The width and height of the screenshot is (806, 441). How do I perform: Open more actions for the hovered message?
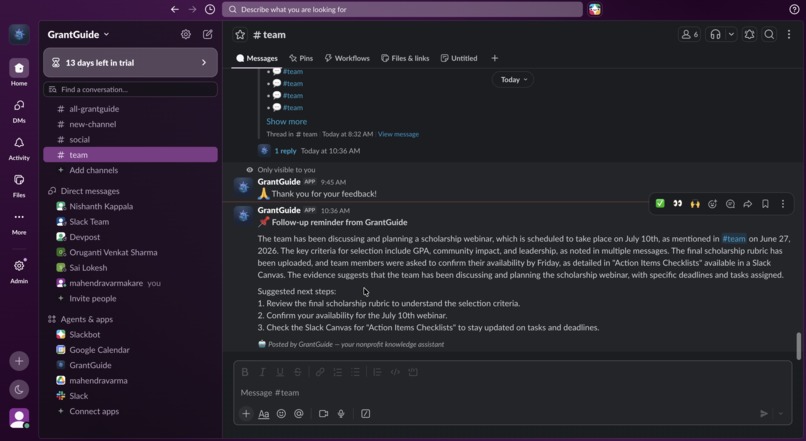coord(783,204)
